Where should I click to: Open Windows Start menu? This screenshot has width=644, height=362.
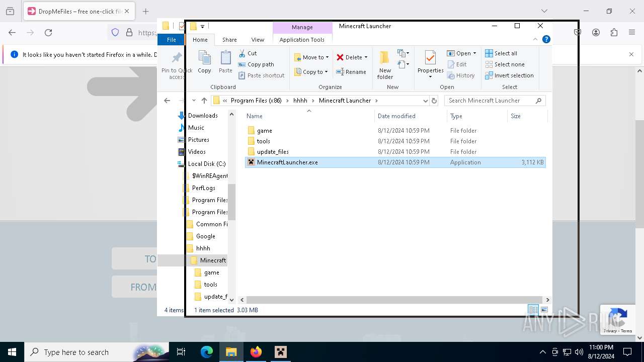point(12,352)
